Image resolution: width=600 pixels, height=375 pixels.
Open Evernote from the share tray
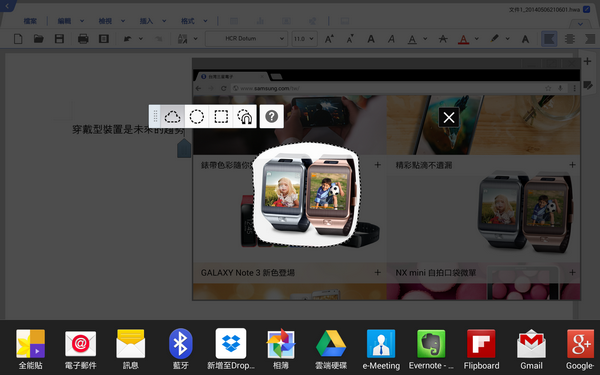431,344
